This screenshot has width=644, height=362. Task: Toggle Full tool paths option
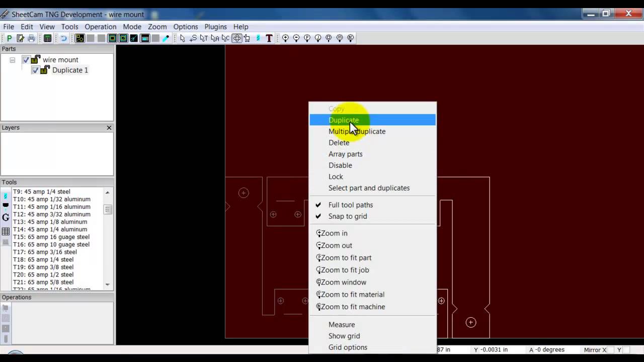coord(372,205)
